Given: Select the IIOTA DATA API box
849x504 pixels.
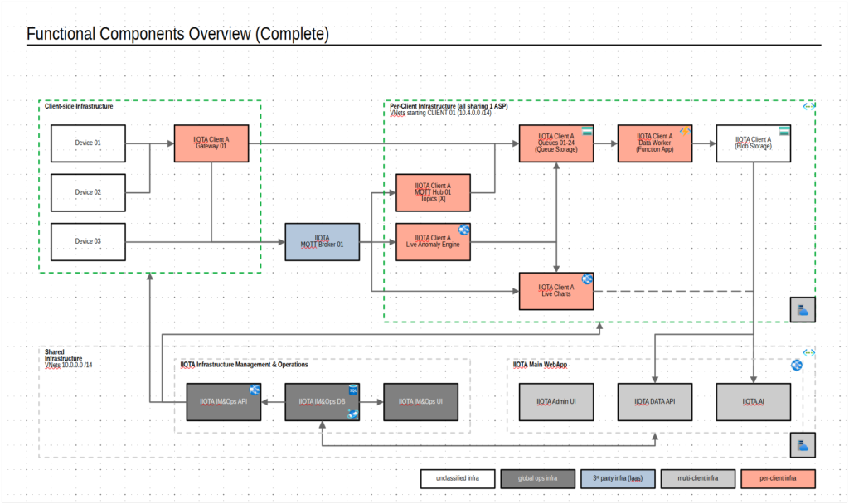Looking at the screenshot, I should click(x=654, y=402).
